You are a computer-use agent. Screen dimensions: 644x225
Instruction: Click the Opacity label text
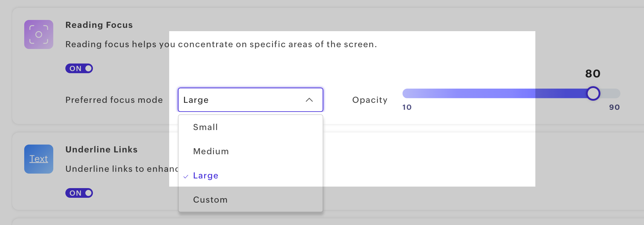[x=370, y=100]
